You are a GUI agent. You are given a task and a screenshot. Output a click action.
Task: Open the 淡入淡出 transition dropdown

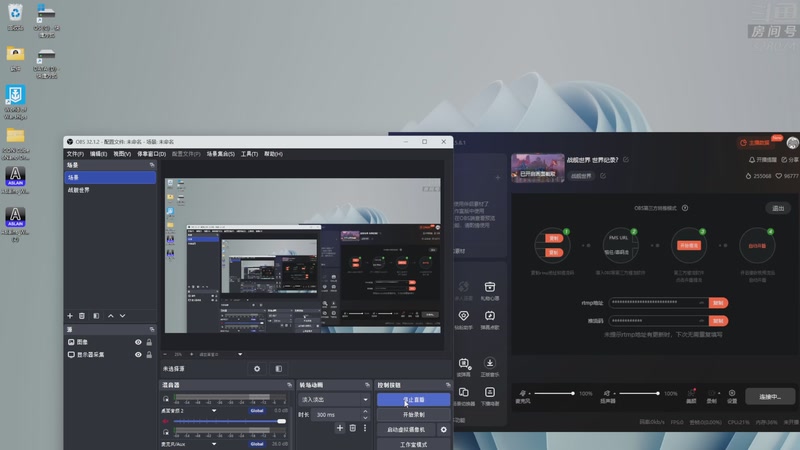pos(335,399)
